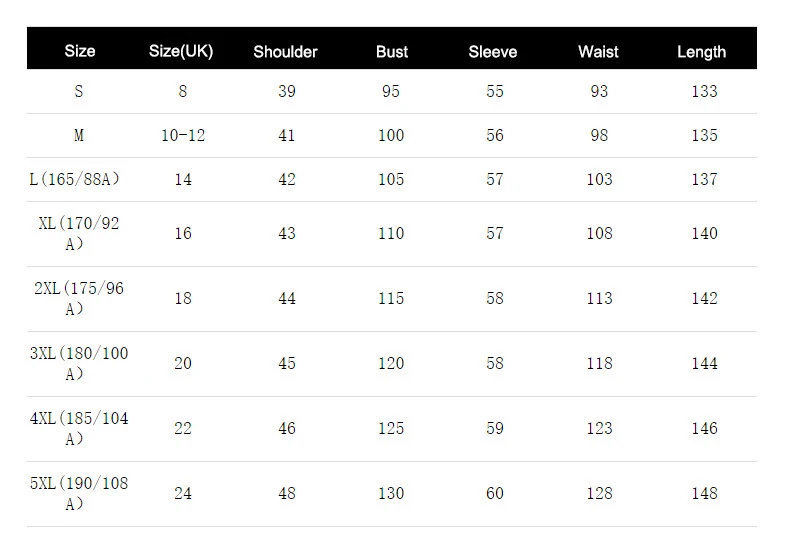
Task: Select the length value 148
Action: (x=704, y=494)
